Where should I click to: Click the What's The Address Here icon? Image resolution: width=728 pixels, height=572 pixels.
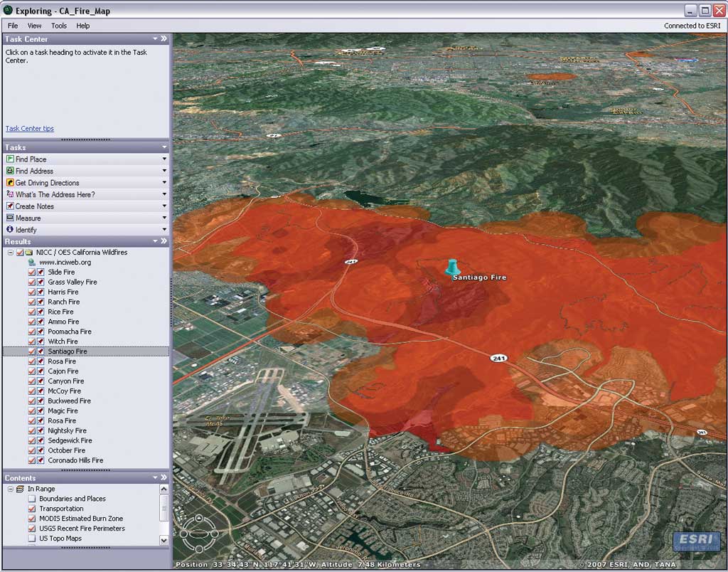point(10,194)
